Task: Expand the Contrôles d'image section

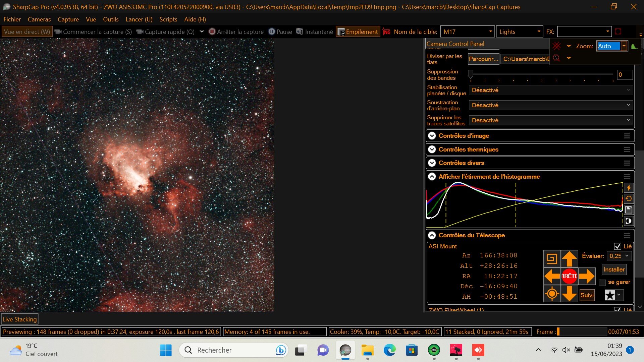Action: tap(432, 136)
